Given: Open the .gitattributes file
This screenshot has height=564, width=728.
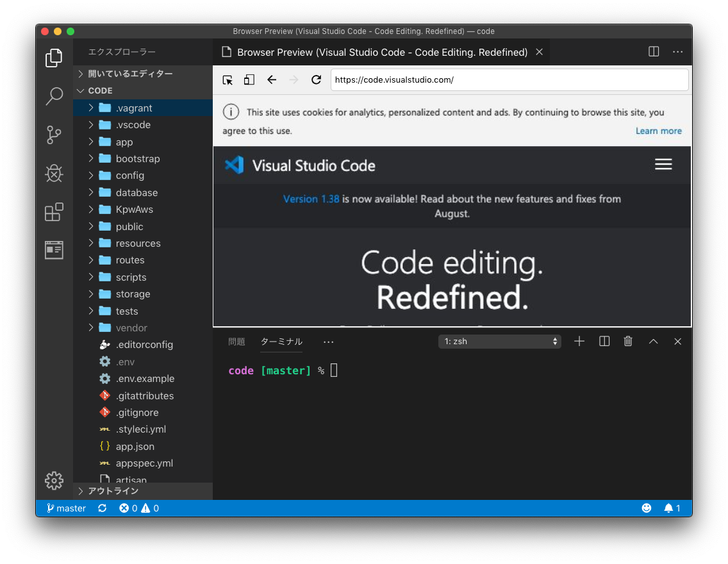Looking at the screenshot, I should click(143, 395).
